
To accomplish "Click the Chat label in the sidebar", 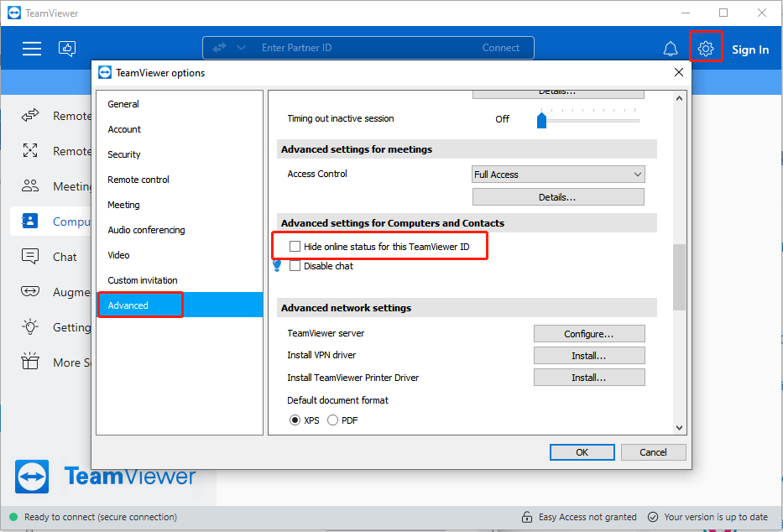I will 65,257.
